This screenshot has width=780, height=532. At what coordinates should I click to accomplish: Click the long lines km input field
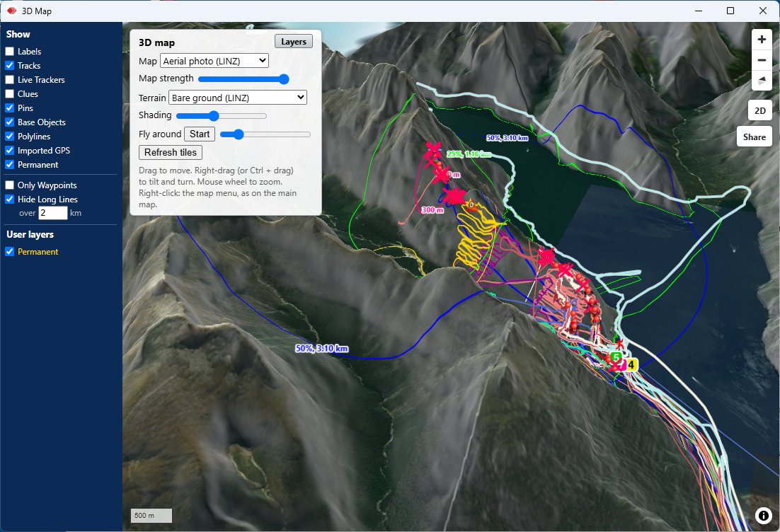(52, 213)
